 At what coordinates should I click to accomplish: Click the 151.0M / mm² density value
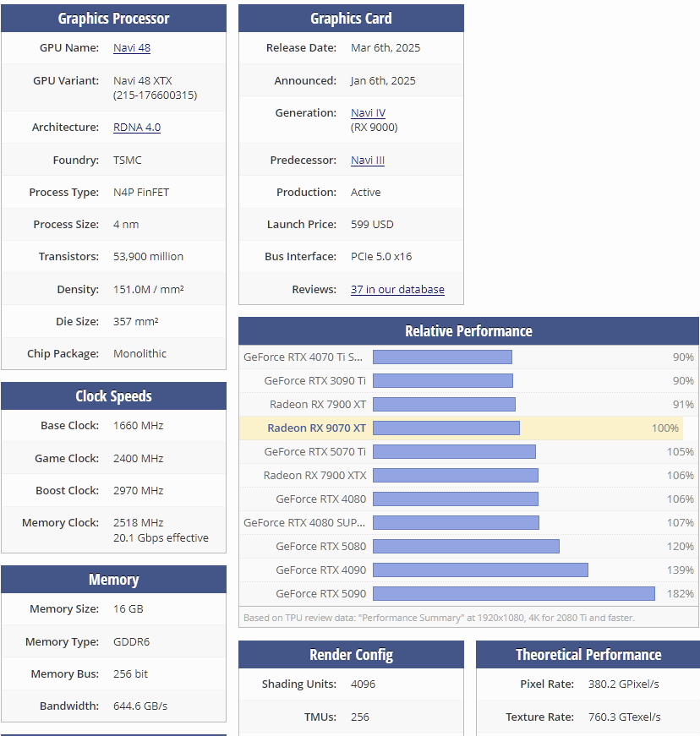pyautogui.click(x=148, y=289)
